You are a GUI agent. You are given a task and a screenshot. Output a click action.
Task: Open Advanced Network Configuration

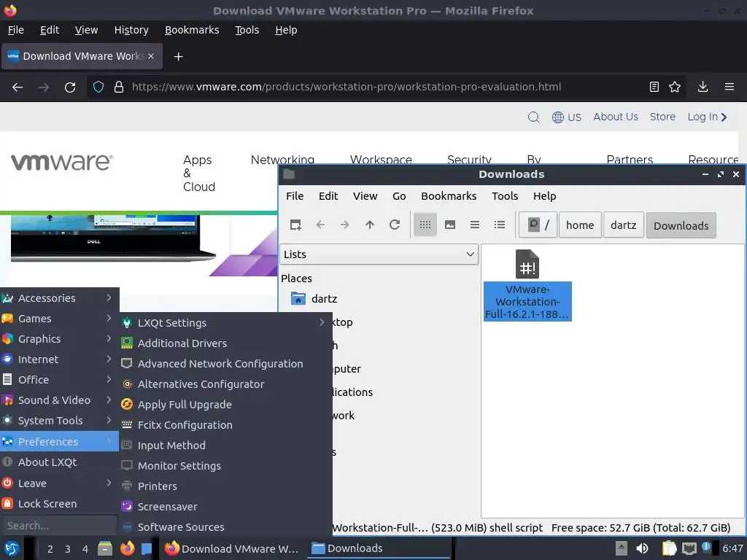pyautogui.click(x=225, y=364)
